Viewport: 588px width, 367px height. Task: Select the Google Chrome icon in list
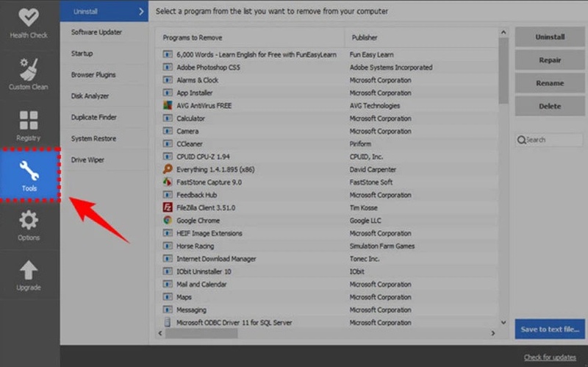pyautogui.click(x=168, y=221)
